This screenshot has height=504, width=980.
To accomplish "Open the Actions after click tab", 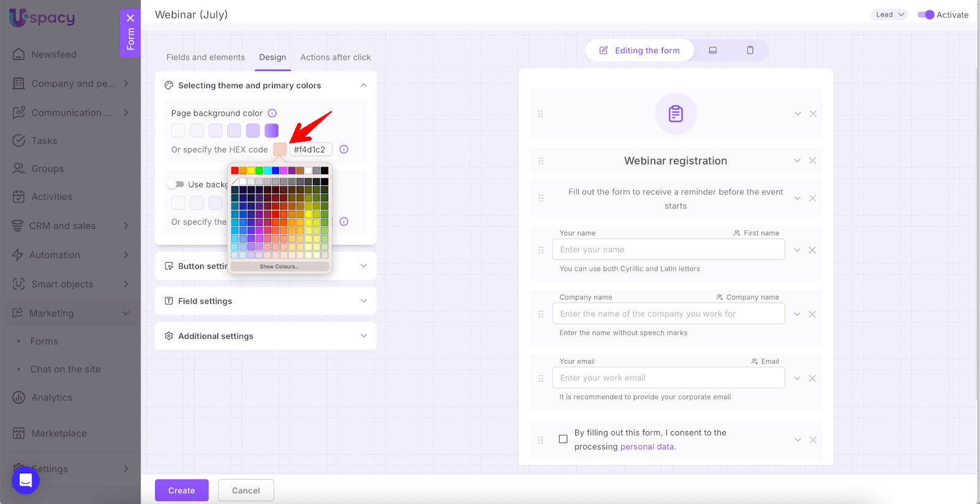I will pos(335,58).
